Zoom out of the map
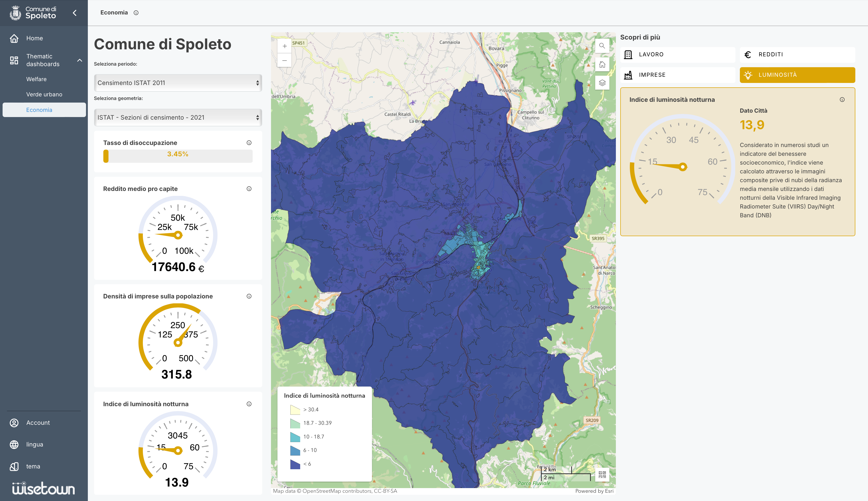 point(284,60)
